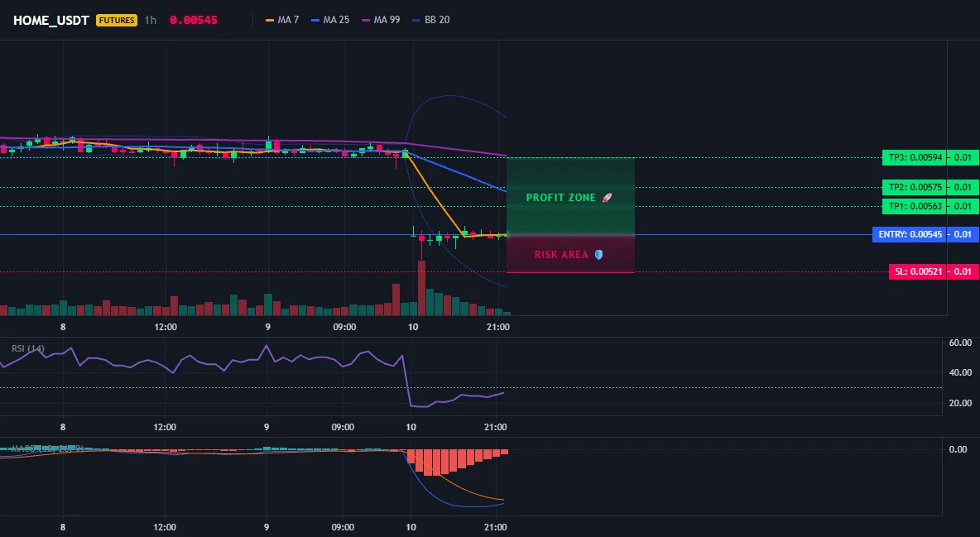
Task: Click the shield icon in risk area
Action: click(x=598, y=255)
